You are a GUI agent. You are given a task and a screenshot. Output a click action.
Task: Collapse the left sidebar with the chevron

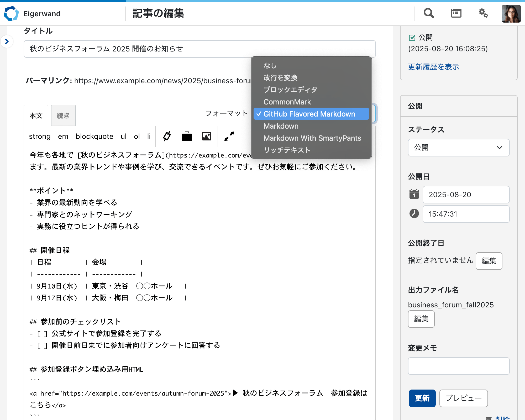tap(7, 41)
